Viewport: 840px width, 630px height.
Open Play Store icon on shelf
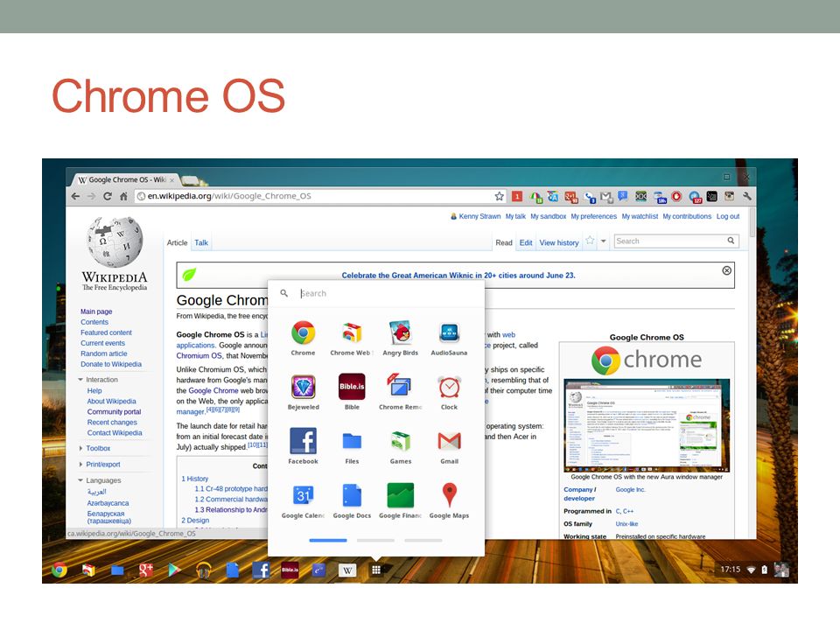tap(174, 570)
